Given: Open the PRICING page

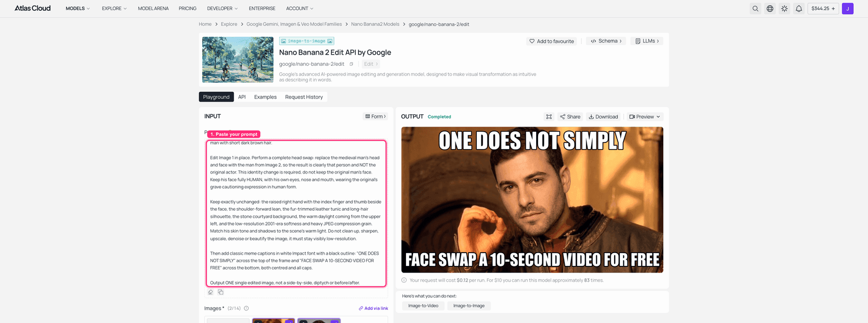Looking at the screenshot, I should coord(187,9).
